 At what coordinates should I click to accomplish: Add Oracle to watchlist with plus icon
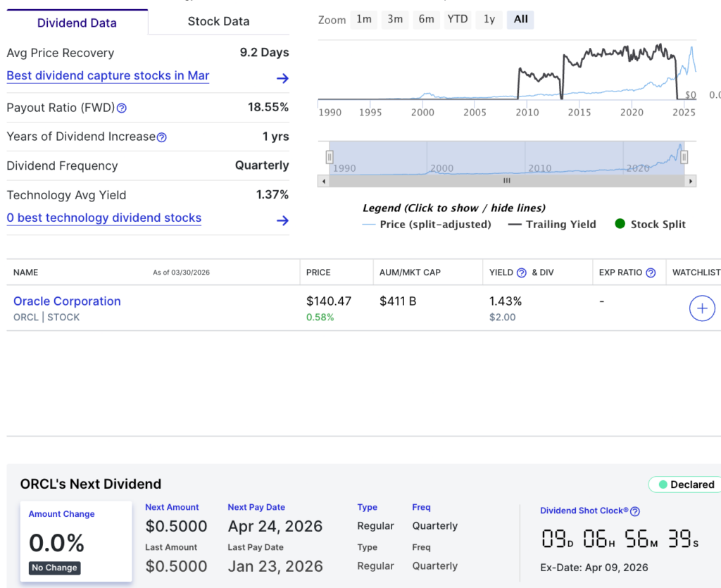(x=702, y=308)
